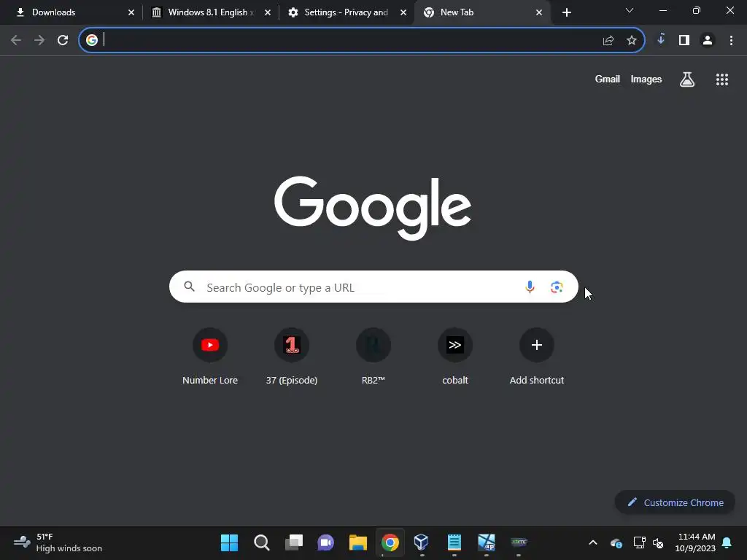Open the notifications bell
The width and height of the screenshot is (747, 560).
click(727, 542)
